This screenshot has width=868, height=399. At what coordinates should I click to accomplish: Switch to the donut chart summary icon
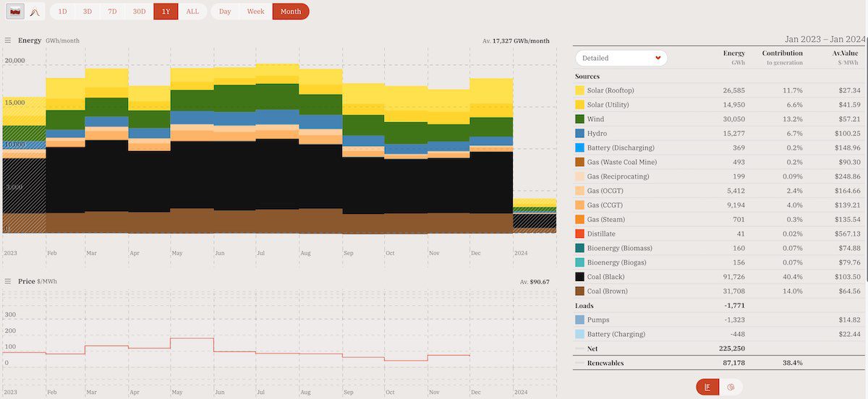point(731,387)
